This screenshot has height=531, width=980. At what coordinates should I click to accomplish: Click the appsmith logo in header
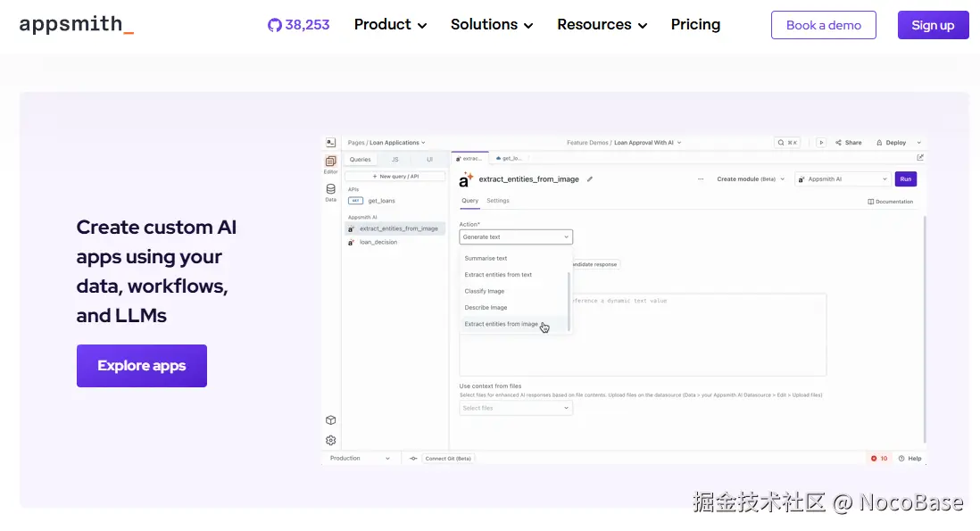pyautogui.click(x=76, y=24)
